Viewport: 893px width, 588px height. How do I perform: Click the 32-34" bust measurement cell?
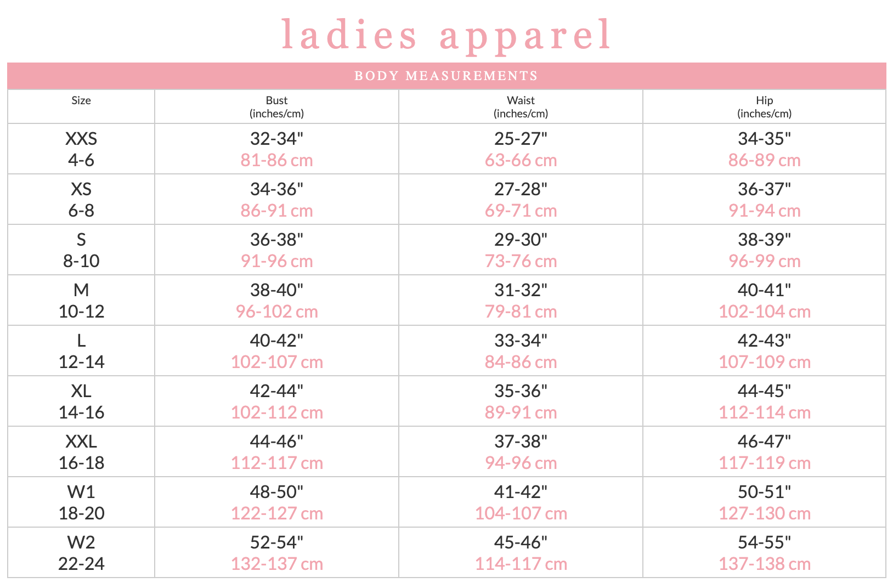click(276, 149)
